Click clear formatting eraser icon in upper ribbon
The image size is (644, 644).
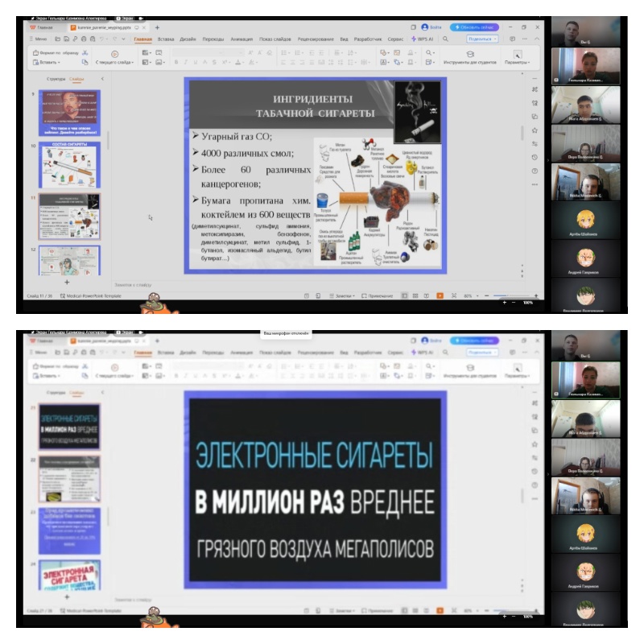click(x=270, y=52)
